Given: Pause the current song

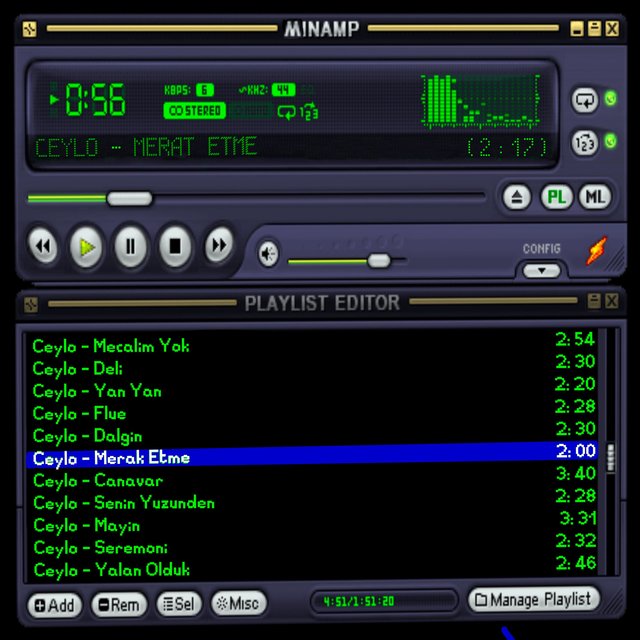Looking at the screenshot, I should point(131,247).
